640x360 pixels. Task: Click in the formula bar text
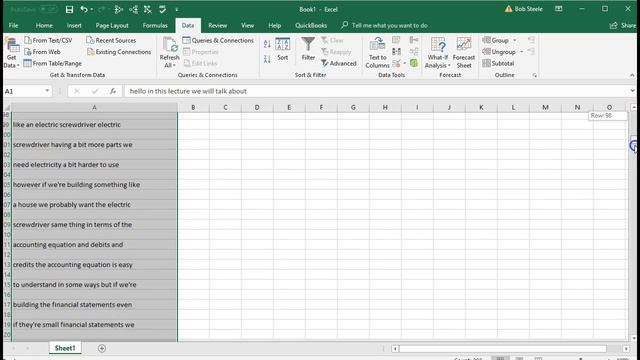[x=188, y=91]
